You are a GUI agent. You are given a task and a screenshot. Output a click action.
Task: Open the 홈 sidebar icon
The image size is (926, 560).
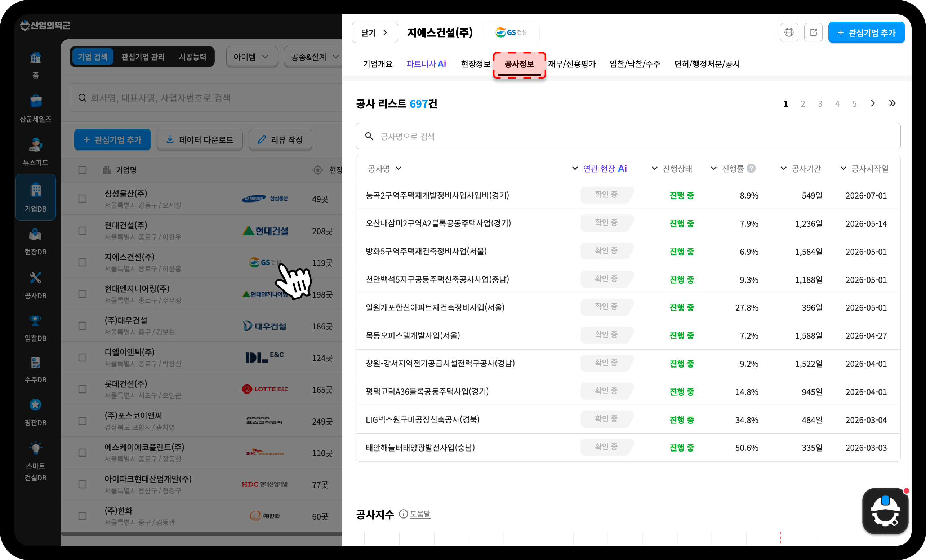pos(35,58)
